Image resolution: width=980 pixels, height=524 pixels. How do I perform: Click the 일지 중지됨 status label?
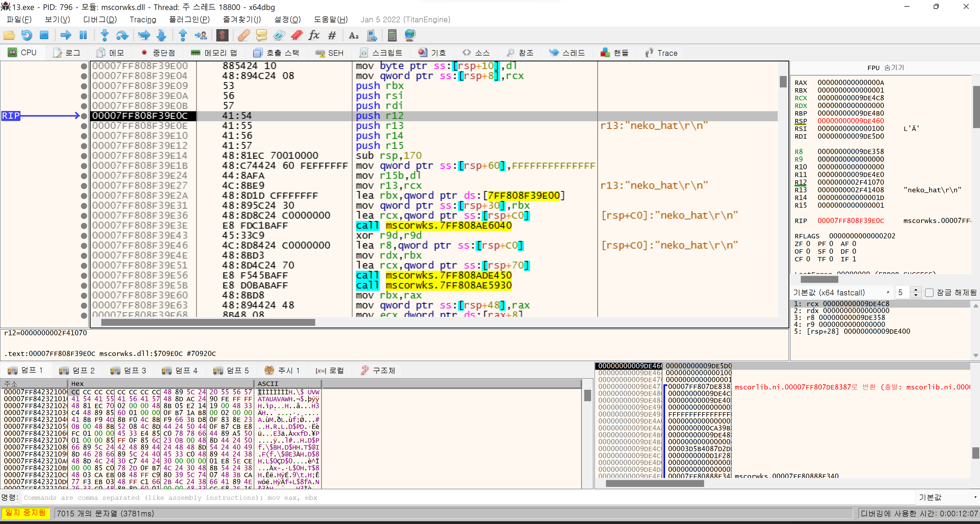26,513
